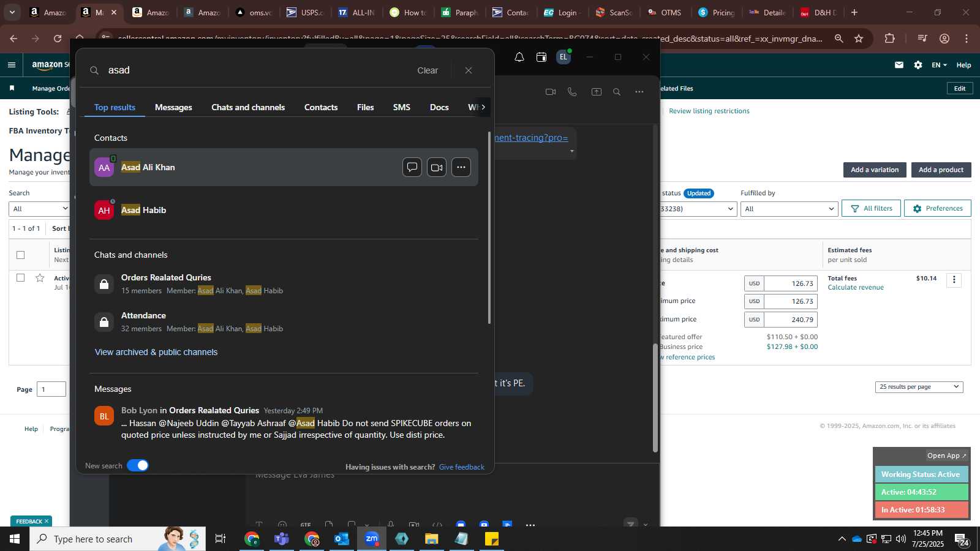This screenshot has width=980, height=551.
Task: Open Sticky Notes from taskbar
Action: point(492,539)
